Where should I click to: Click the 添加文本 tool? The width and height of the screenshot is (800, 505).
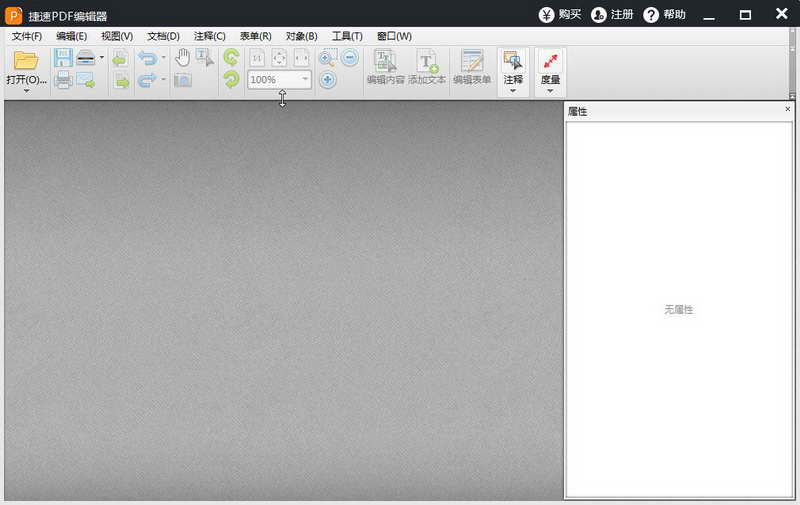(x=427, y=67)
